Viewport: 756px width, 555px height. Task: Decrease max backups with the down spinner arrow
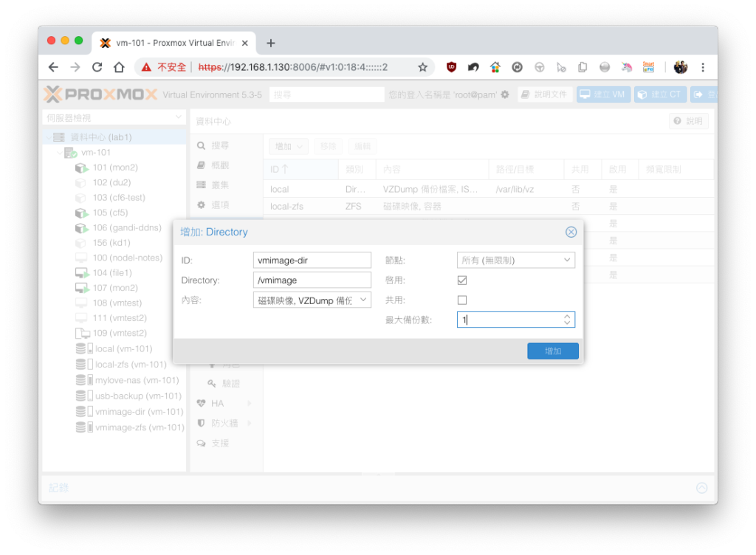(x=567, y=323)
